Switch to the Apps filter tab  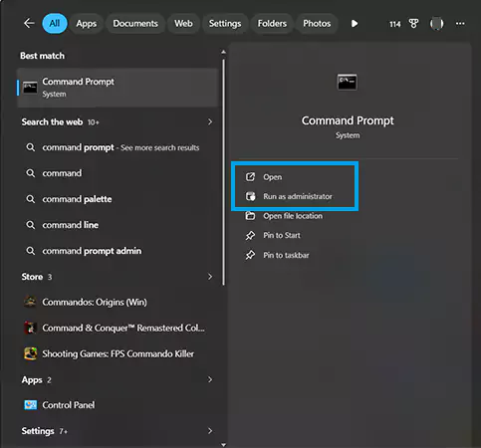point(87,23)
